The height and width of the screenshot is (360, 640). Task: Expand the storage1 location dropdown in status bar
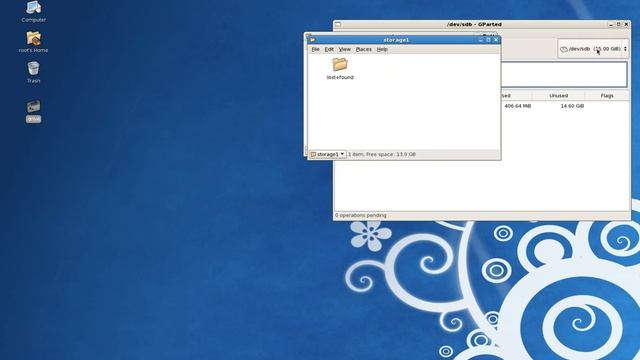pyautogui.click(x=328, y=154)
